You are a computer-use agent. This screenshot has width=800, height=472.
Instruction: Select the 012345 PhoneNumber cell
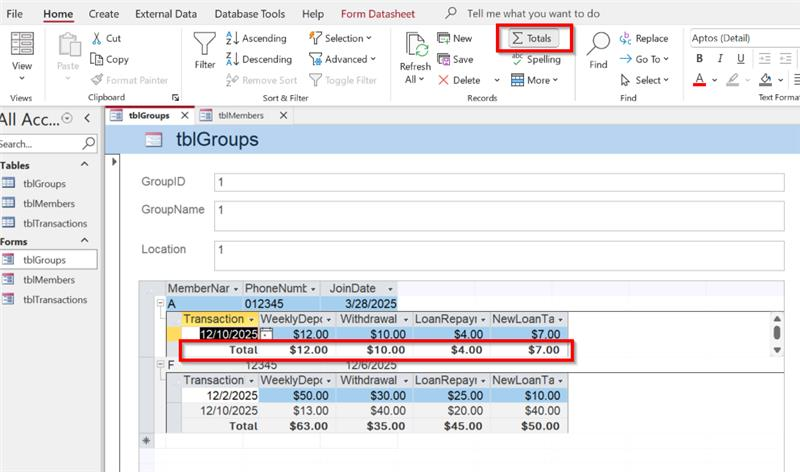click(281, 304)
